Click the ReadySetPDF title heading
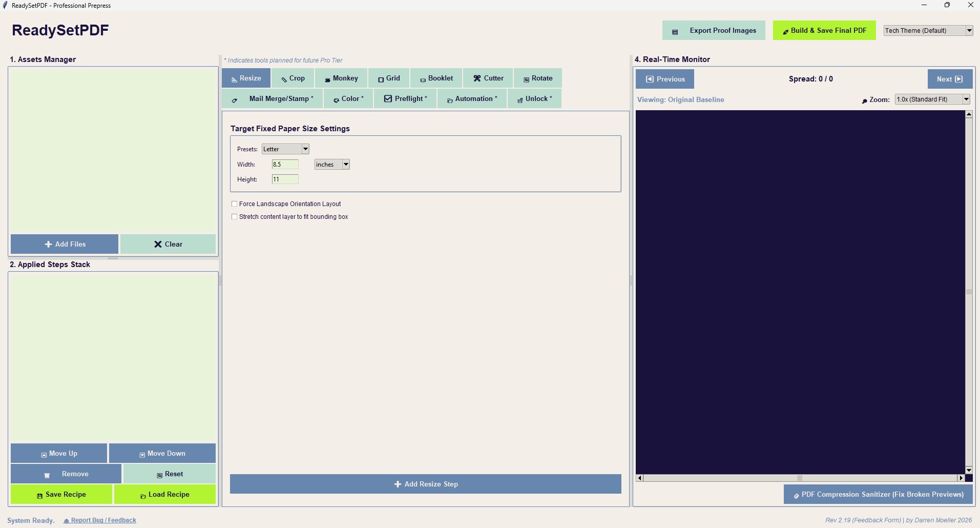This screenshot has width=980, height=528. tap(60, 30)
